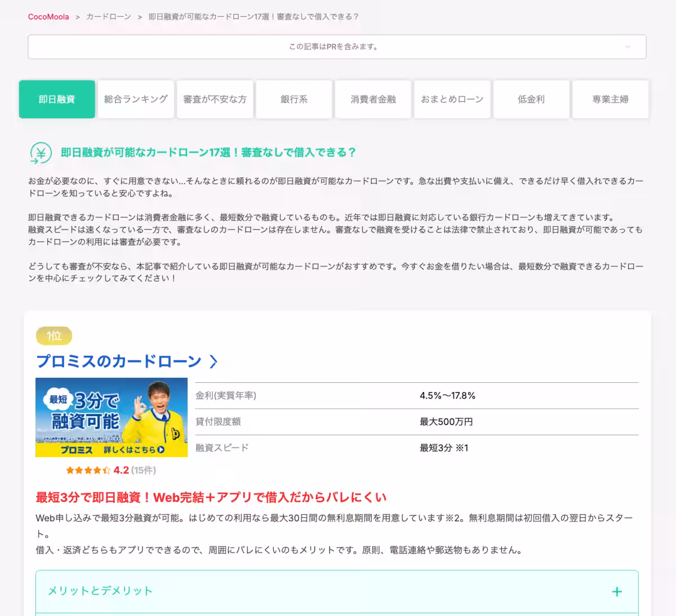Select the 専業主婦 category tab
Screen dimensions: 676x616
click(610, 99)
